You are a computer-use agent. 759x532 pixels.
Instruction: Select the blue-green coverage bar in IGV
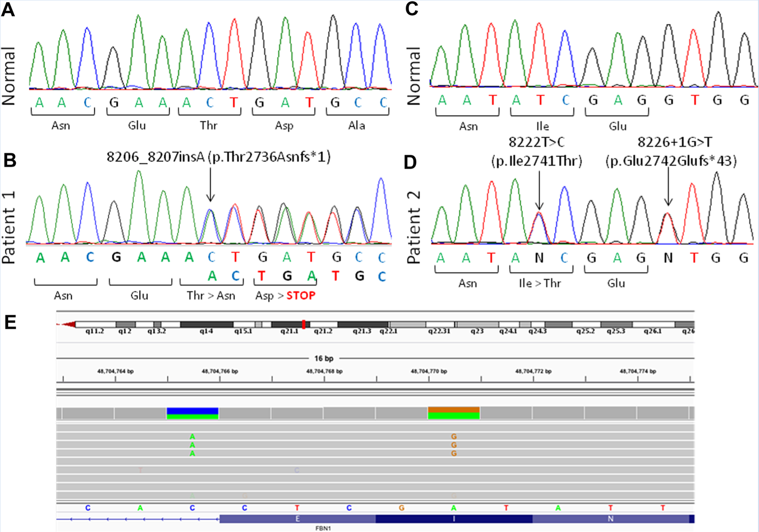193,413
